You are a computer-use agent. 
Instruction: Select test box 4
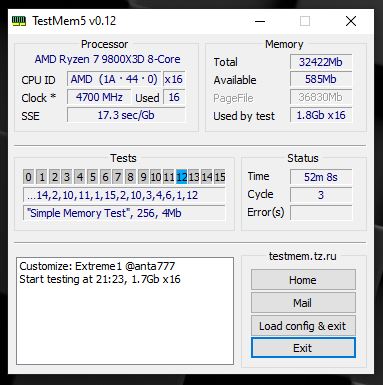(x=80, y=177)
